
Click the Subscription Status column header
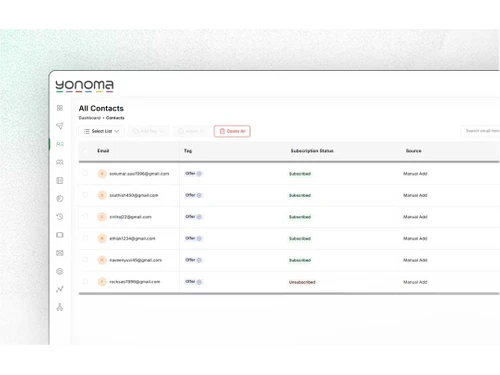312,151
